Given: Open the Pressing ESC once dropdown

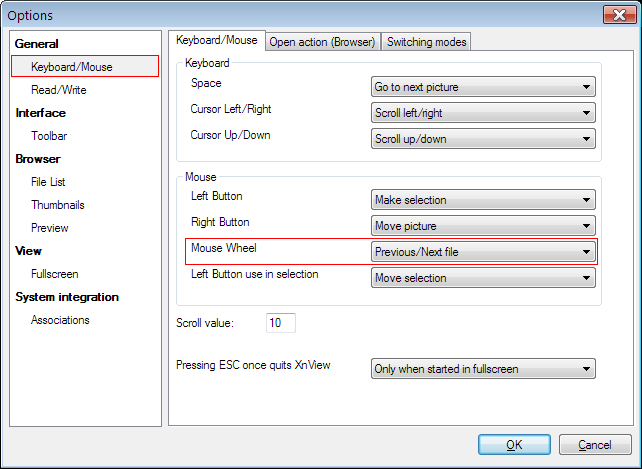Looking at the screenshot, I should pyautogui.click(x=483, y=369).
